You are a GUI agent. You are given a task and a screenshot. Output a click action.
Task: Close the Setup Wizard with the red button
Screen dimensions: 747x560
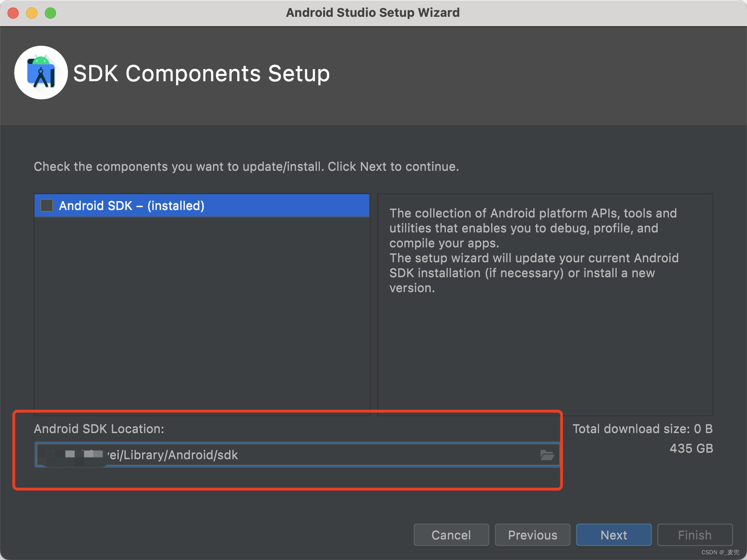click(13, 13)
